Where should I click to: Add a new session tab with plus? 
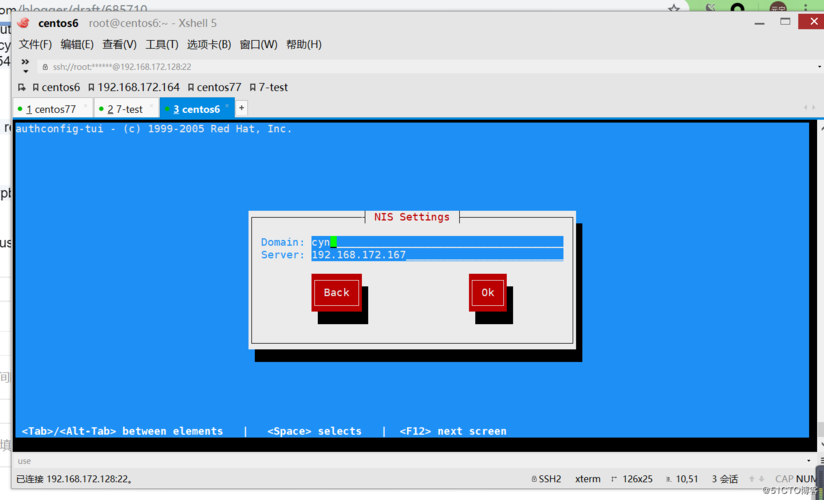(241, 108)
